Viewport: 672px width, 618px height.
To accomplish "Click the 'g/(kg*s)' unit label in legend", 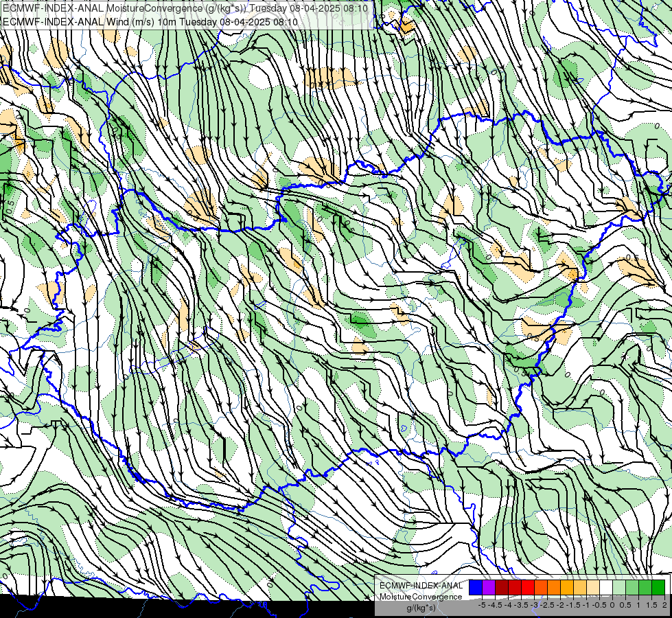I will click(421, 608).
